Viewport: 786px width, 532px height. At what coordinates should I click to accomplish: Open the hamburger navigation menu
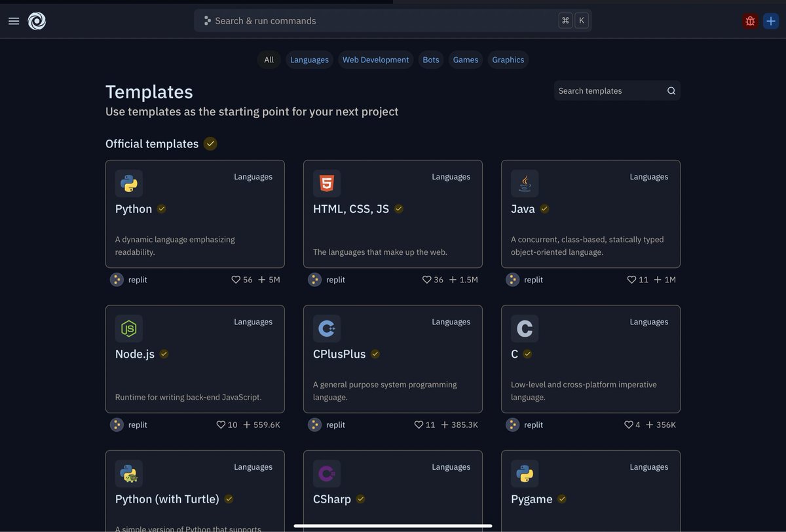(x=14, y=20)
